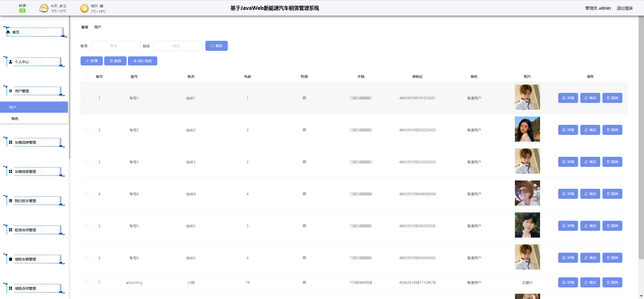Collapse the 用户管理 sidebar menu
This screenshot has height=299, width=644.
point(34,91)
